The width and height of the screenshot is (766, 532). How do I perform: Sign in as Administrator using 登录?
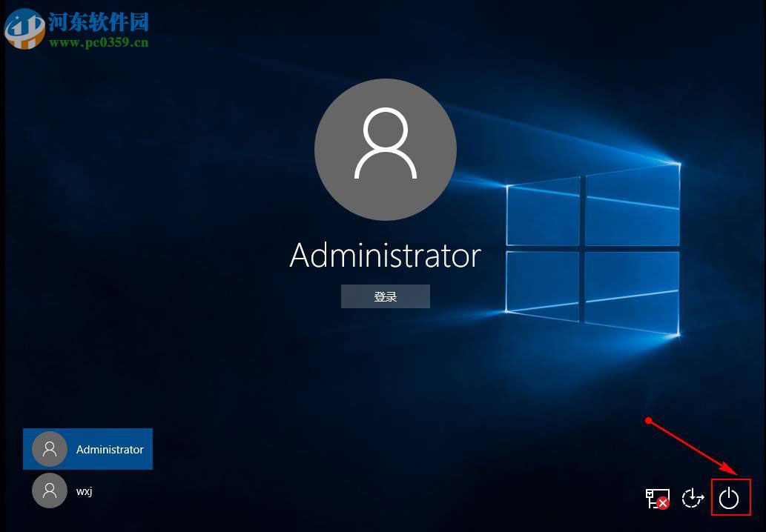pos(385,296)
